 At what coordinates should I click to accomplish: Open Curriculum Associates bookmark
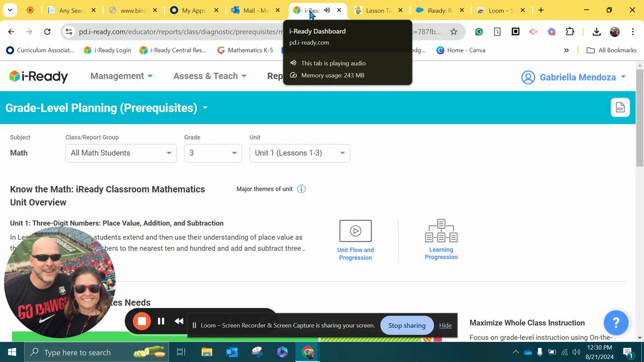coord(40,50)
